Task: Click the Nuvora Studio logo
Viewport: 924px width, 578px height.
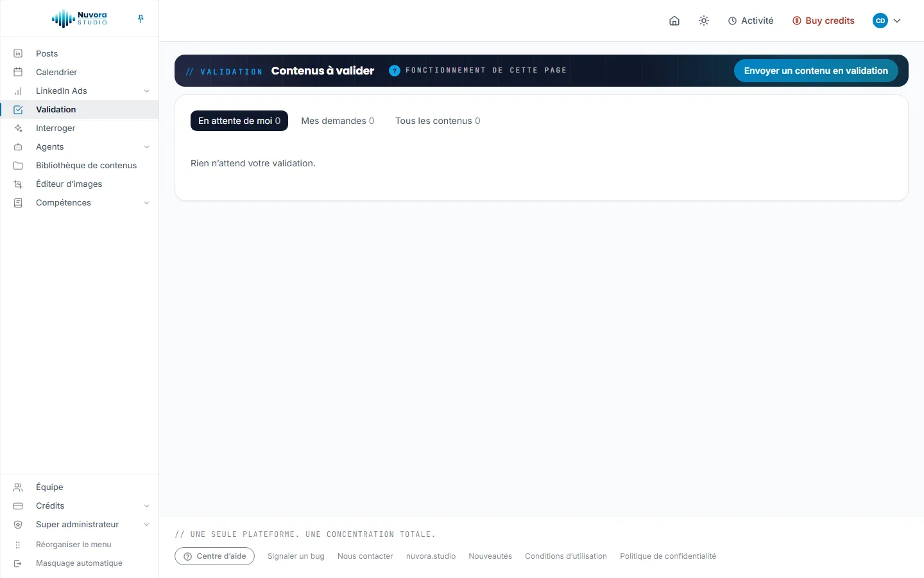Action: click(80, 19)
